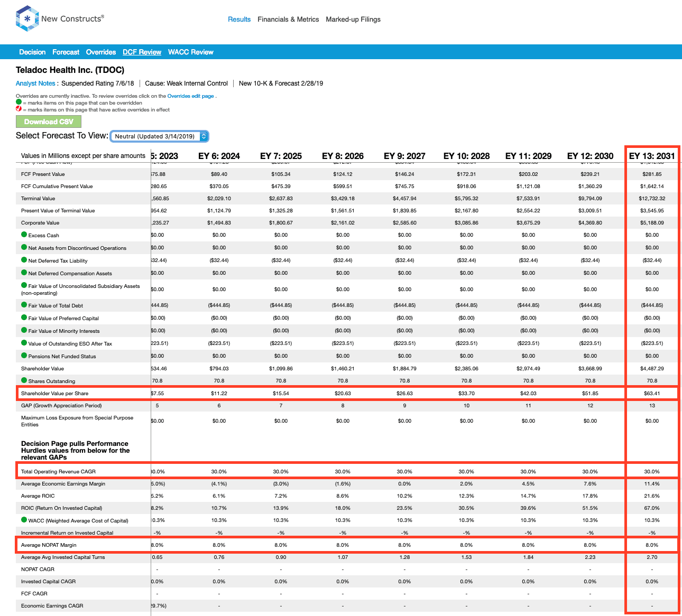This screenshot has height=616, width=682.
Task: Click the Corporate Value row label
Action: pos(40,223)
